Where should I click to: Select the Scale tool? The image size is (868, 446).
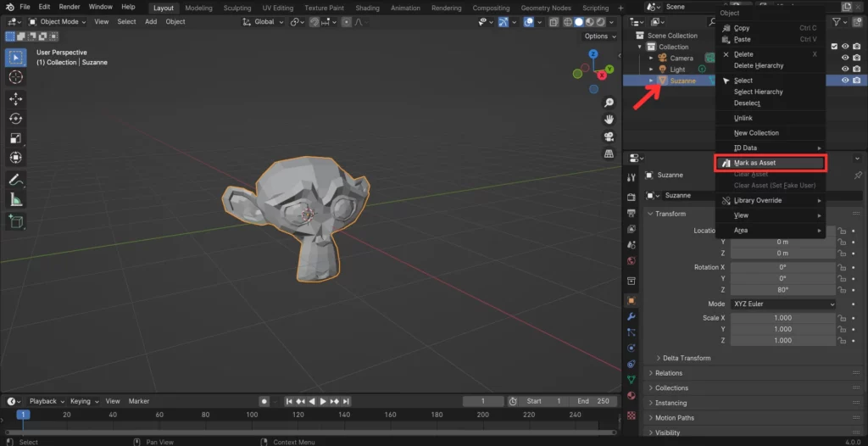click(15, 138)
